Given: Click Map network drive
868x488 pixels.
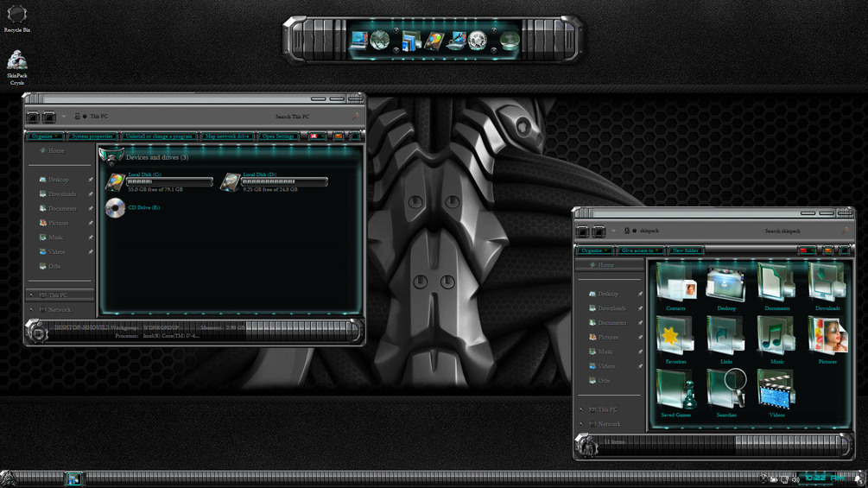Looking at the screenshot, I should [x=227, y=136].
